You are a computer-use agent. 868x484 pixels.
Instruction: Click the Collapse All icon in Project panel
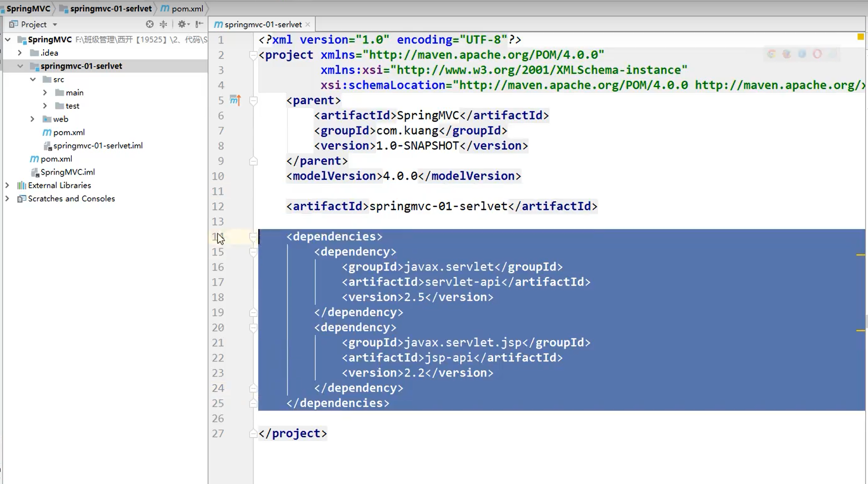tap(163, 24)
